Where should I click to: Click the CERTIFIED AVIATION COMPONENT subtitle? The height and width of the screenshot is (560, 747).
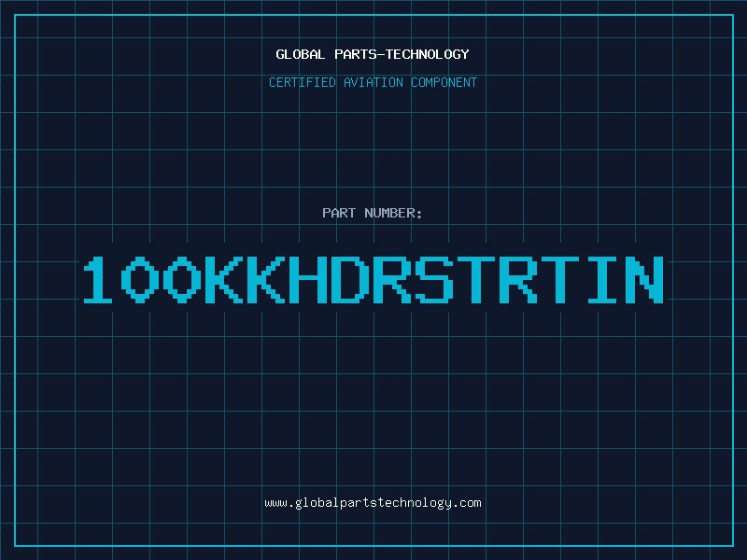click(x=373, y=82)
